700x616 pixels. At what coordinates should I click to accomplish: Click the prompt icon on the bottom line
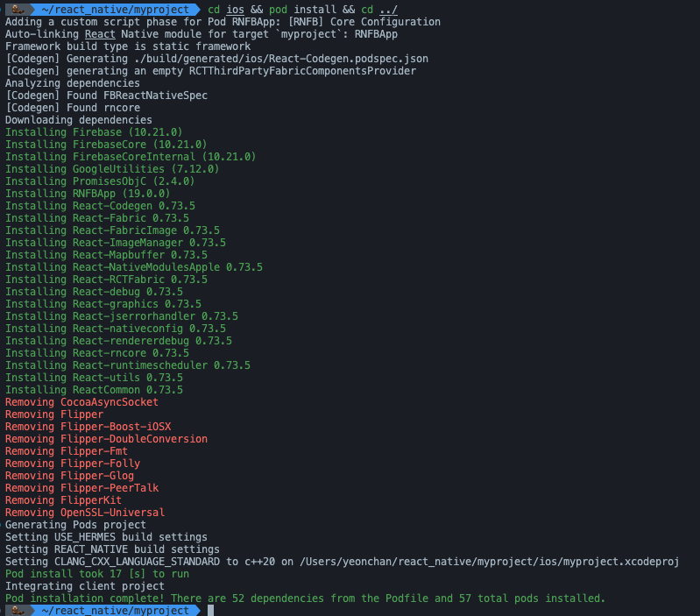[18, 610]
